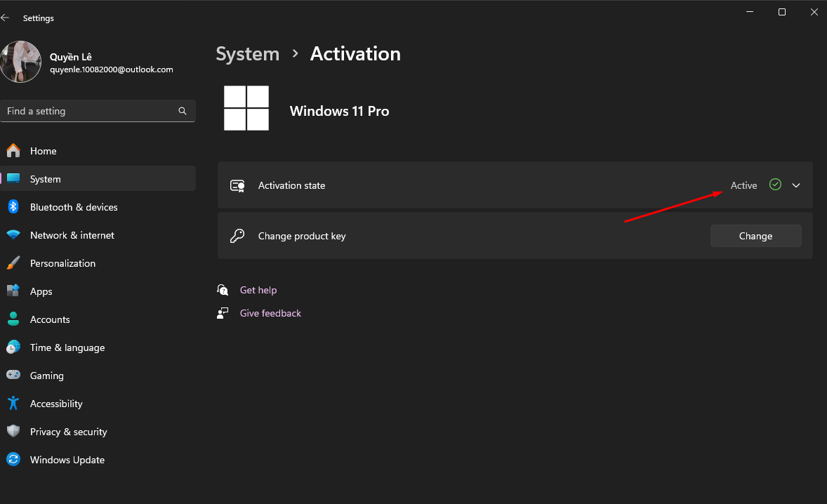This screenshot has height=504, width=827.
Task: Navigate to Home in the sidebar
Action: pyautogui.click(x=44, y=151)
